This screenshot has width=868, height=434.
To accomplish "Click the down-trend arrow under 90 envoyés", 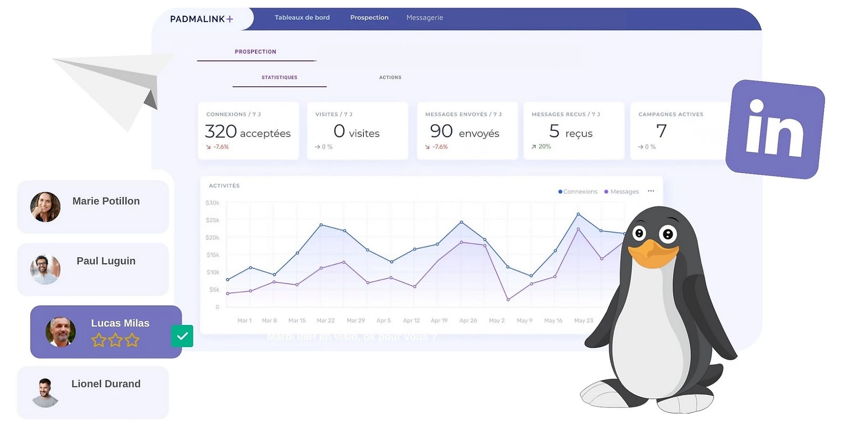I will (x=427, y=147).
